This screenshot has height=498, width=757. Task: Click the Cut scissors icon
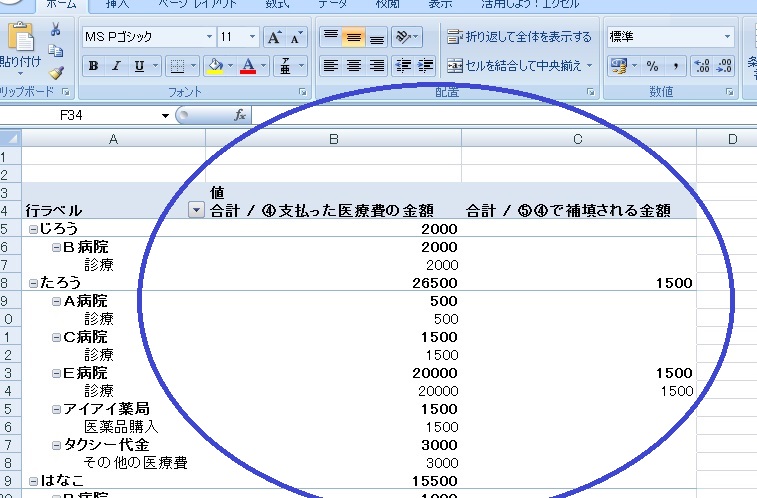[x=55, y=29]
